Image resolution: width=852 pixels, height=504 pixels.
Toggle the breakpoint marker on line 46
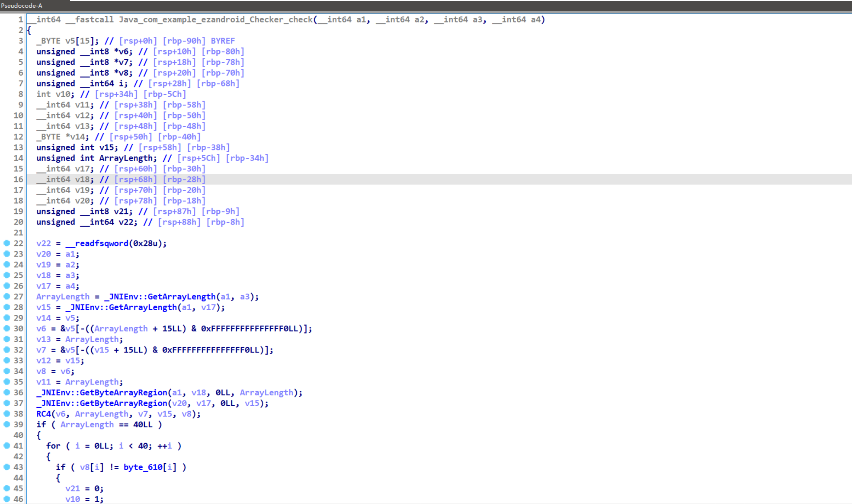(x=8, y=499)
